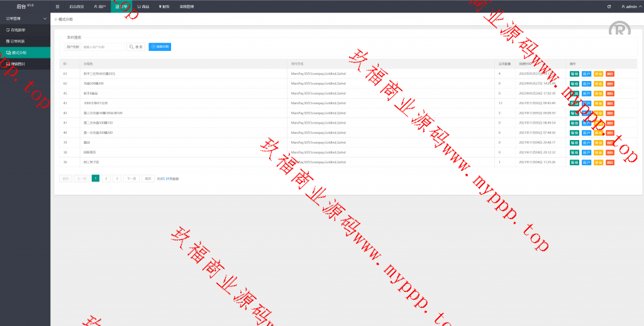Open 用户 in the top navigation
Screen dimensions: 644x326
(99, 6)
